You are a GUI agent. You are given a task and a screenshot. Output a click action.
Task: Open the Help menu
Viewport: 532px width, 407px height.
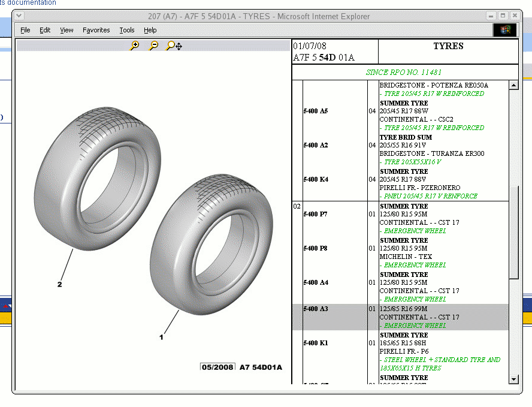point(150,30)
